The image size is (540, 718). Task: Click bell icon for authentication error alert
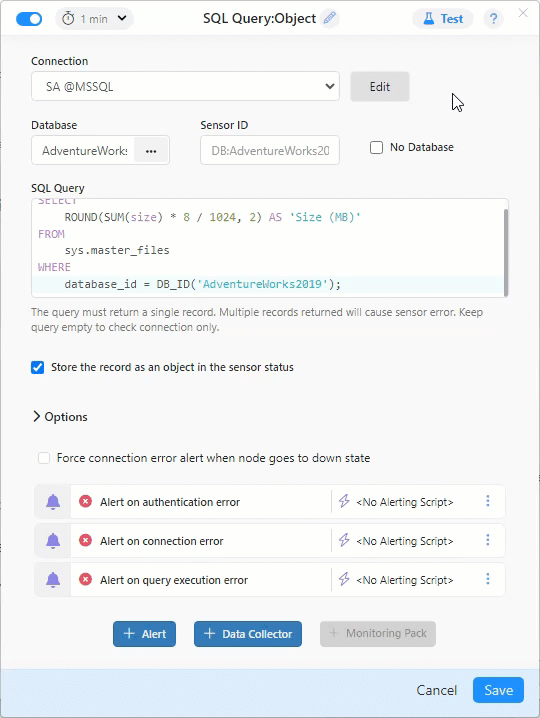pyautogui.click(x=53, y=502)
